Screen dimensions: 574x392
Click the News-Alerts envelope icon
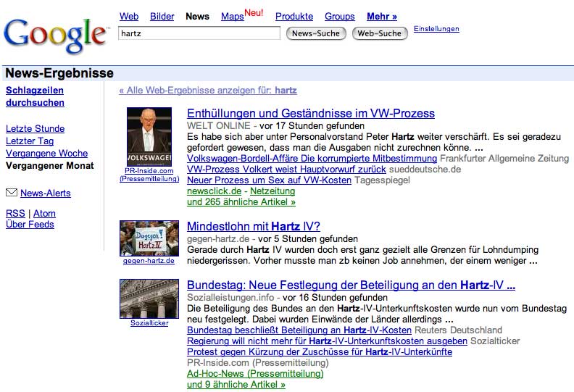(x=11, y=193)
